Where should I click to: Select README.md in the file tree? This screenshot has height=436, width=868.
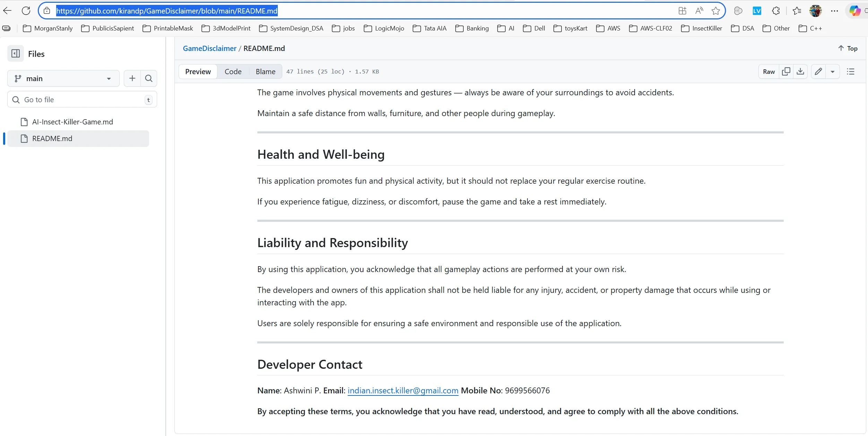(78, 139)
